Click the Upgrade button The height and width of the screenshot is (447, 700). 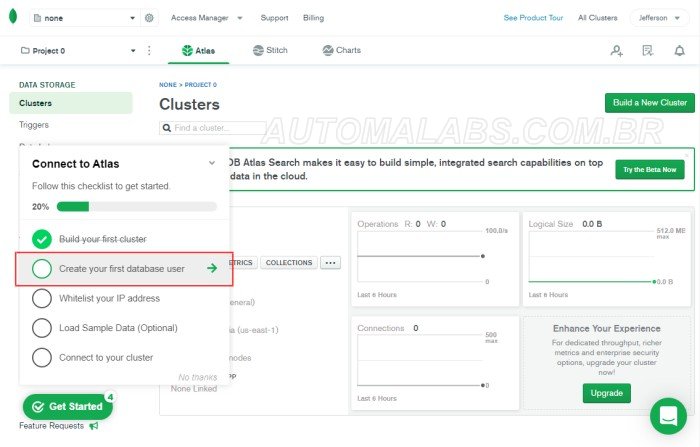[607, 393]
